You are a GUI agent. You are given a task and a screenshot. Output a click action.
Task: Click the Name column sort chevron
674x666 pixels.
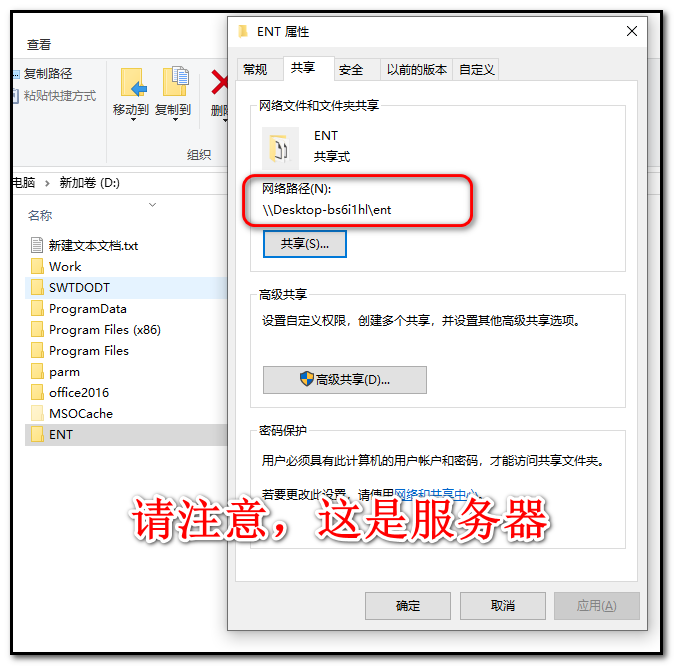pyautogui.click(x=152, y=205)
